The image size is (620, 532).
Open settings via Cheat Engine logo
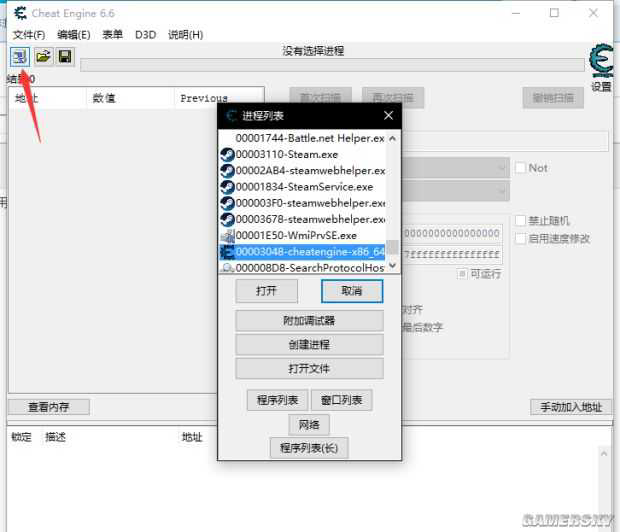(601, 63)
